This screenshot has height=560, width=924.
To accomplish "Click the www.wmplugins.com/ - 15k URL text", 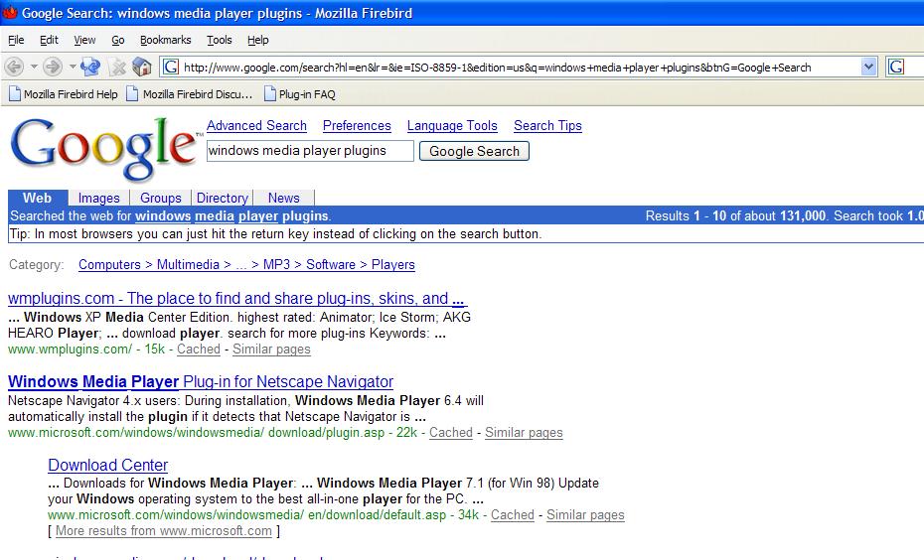I will pos(86,350).
